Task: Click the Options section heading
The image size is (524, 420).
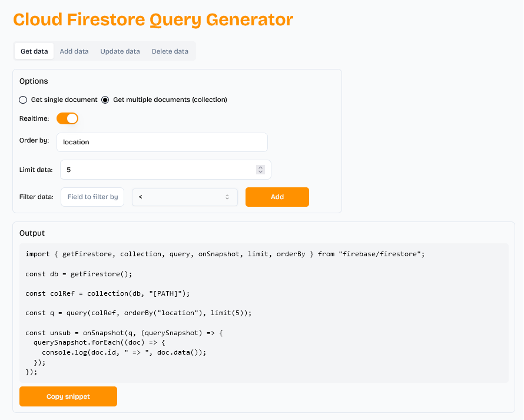Action: click(x=34, y=81)
